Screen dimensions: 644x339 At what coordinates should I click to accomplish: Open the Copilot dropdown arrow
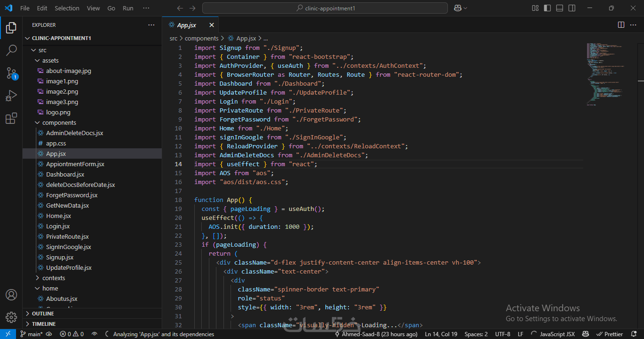[465, 8]
